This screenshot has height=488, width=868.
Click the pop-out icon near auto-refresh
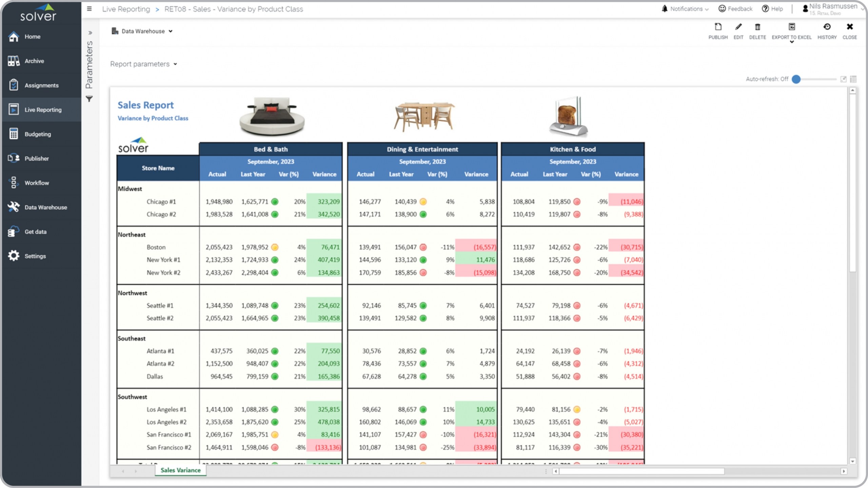[843, 79]
